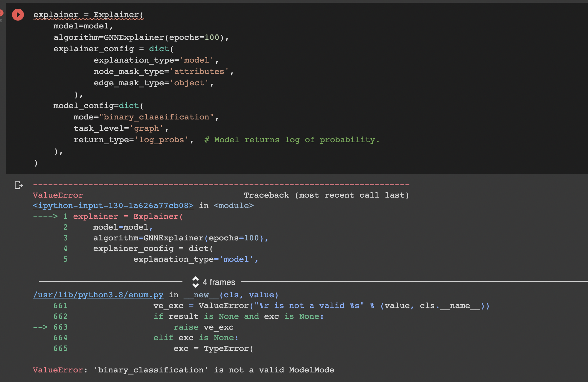588x382 pixels.
Task: Open the ipython-input-130 traceback link
Action: pyautogui.click(x=113, y=206)
